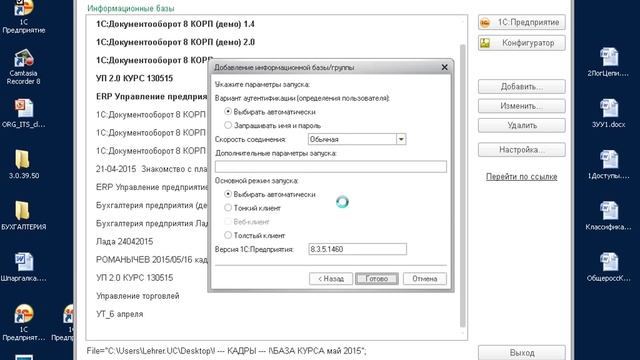640x360 pixels.
Task: Select 21-04-2015 Знакомство entry in list
Action: [151, 169]
